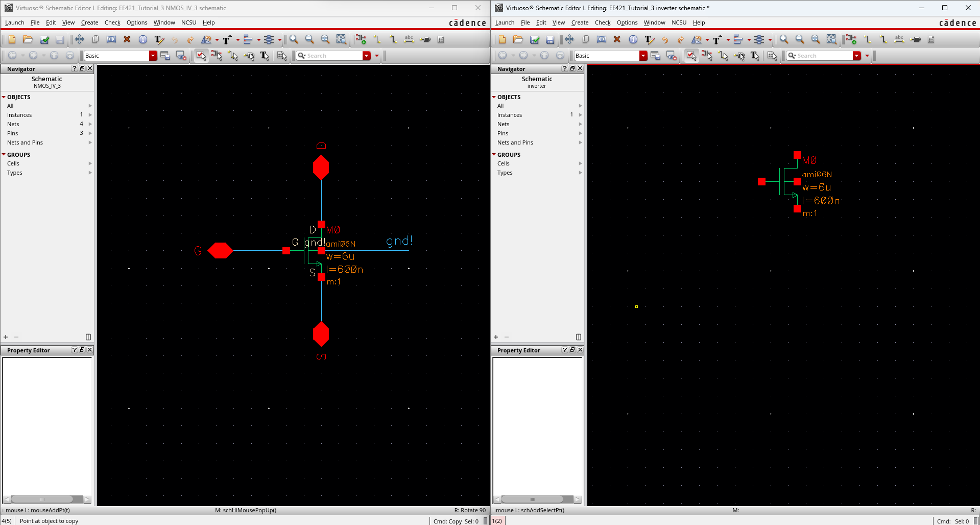The height and width of the screenshot is (525, 980).
Task: Select Pins row in inverter Navigator
Action: pos(537,133)
